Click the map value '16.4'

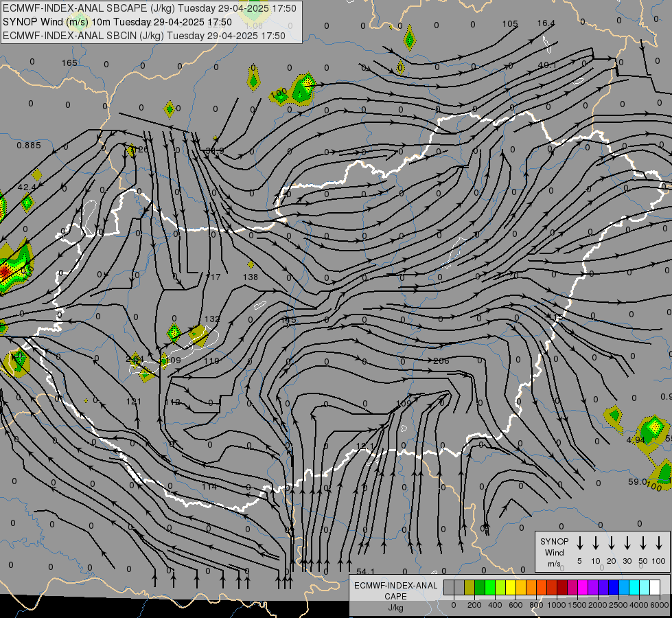(546, 23)
